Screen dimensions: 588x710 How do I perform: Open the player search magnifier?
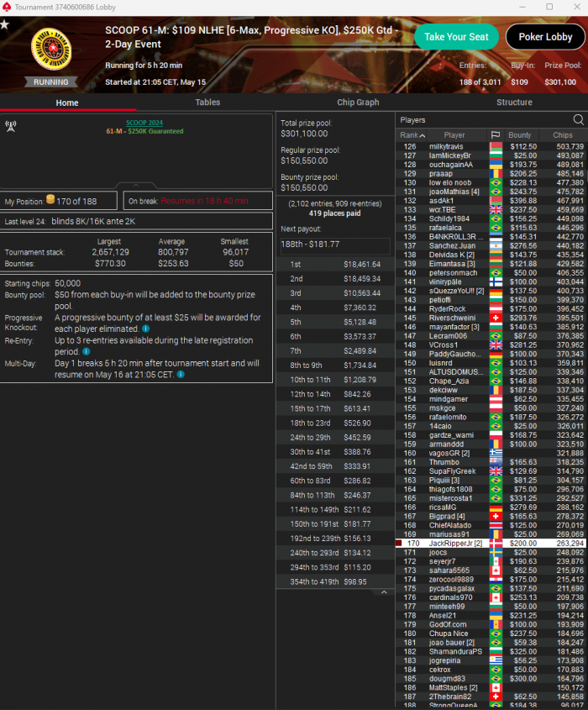[578, 119]
